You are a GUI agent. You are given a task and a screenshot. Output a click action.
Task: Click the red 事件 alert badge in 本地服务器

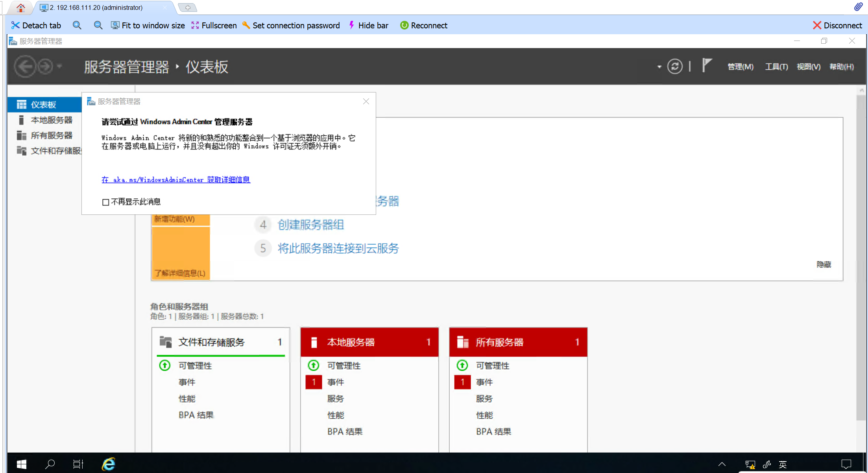(314, 382)
